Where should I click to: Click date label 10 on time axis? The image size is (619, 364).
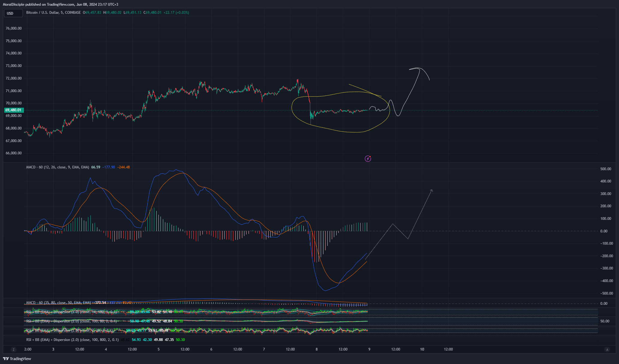pyautogui.click(x=422, y=349)
